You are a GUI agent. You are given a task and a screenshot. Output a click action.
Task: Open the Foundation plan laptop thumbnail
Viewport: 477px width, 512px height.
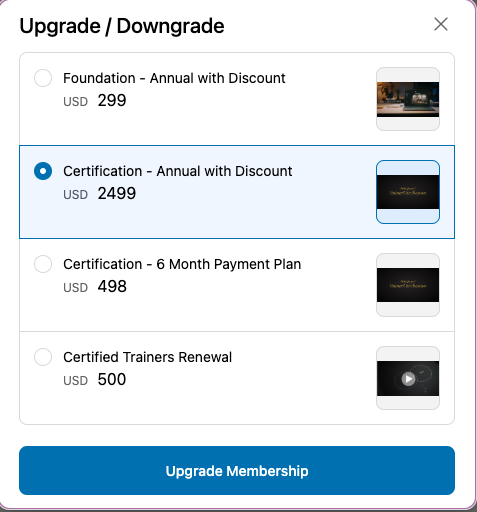coord(408,99)
